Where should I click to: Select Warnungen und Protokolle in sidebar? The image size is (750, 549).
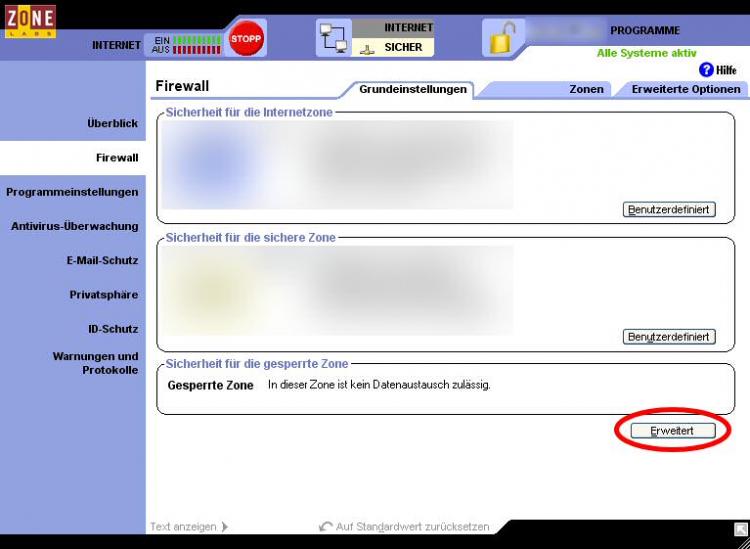click(95, 363)
